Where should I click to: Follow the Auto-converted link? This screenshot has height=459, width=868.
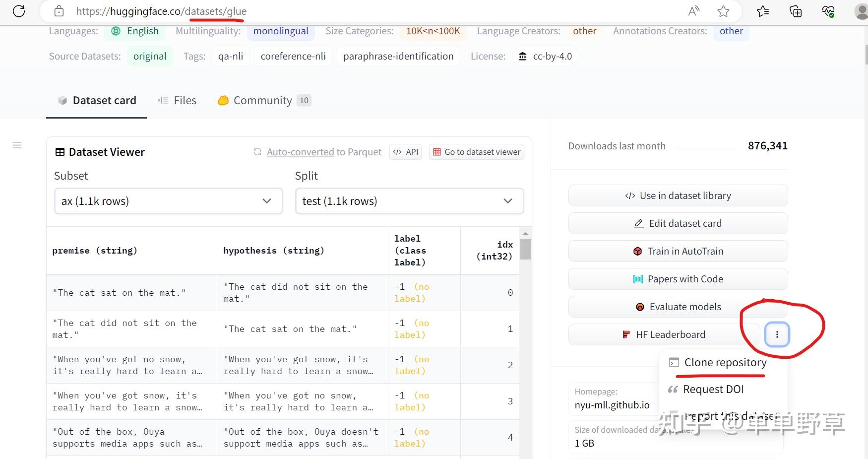pos(300,152)
